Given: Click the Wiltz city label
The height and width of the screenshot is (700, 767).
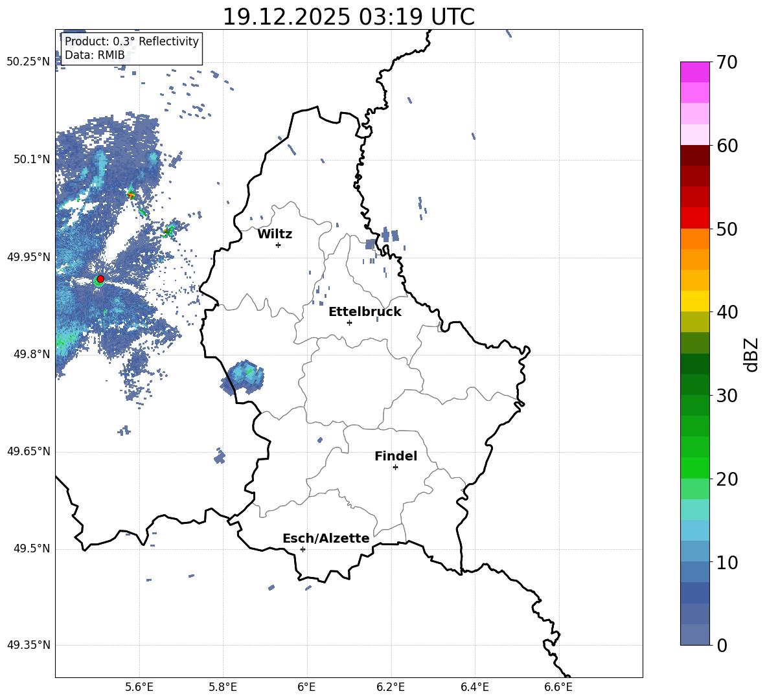Looking at the screenshot, I should tap(275, 234).
